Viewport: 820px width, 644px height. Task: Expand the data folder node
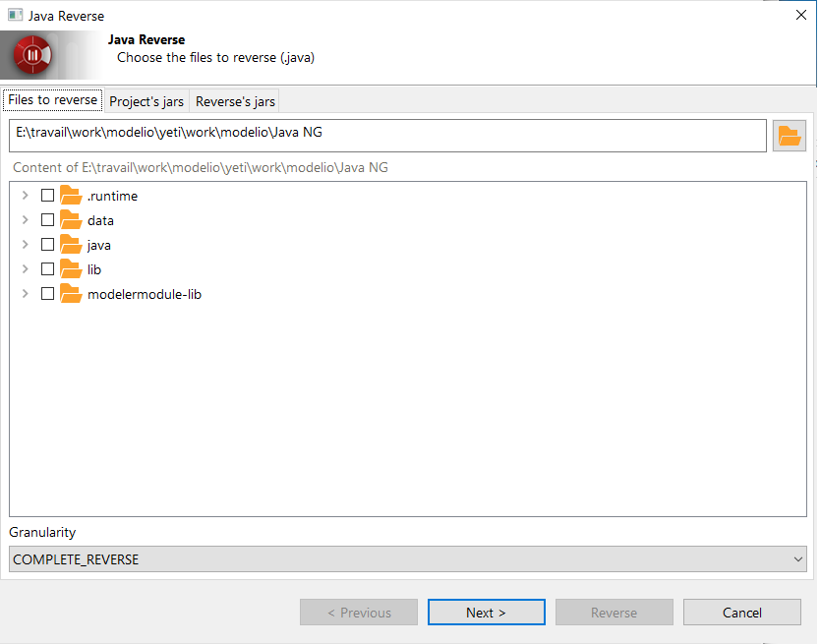point(25,219)
